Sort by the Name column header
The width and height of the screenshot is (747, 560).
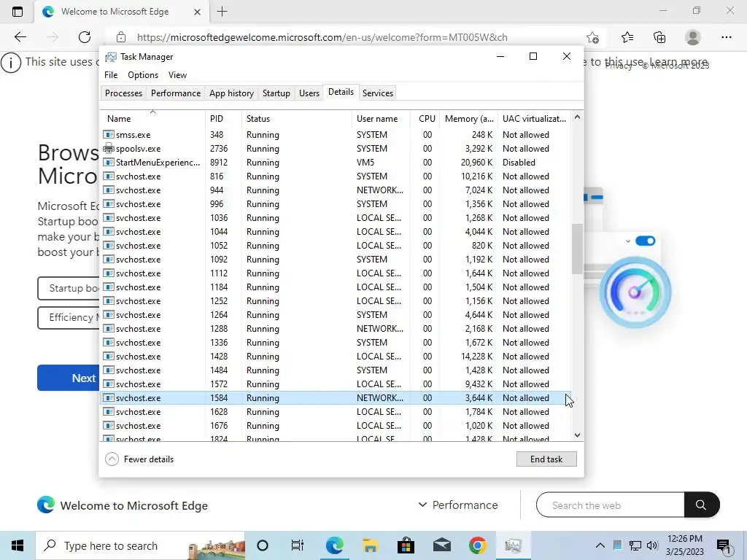click(x=152, y=119)
